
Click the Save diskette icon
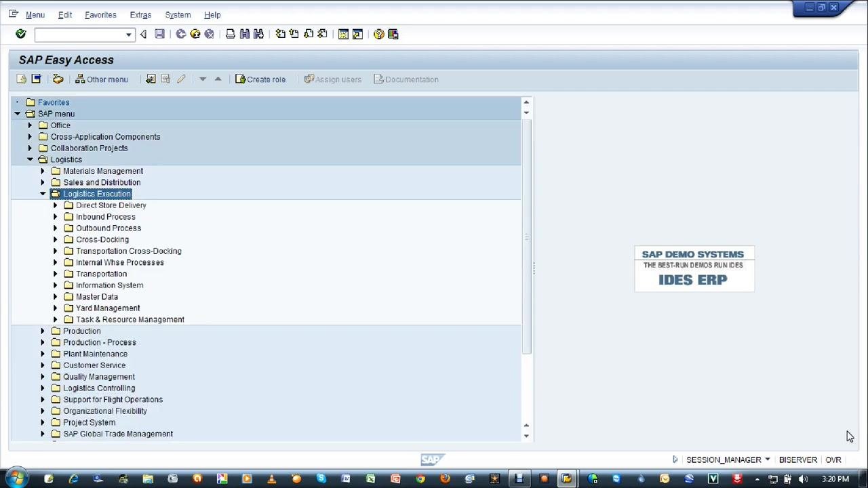tap(159, 34)
